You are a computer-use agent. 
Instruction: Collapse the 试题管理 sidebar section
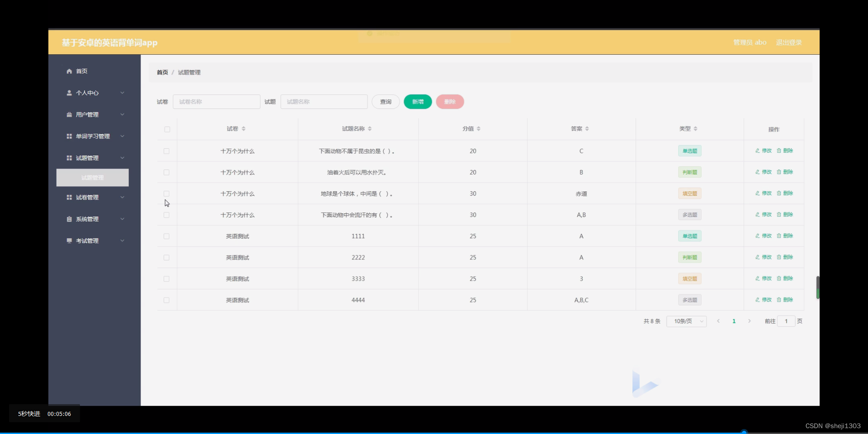pyautogui.click(x=122, y=158)
